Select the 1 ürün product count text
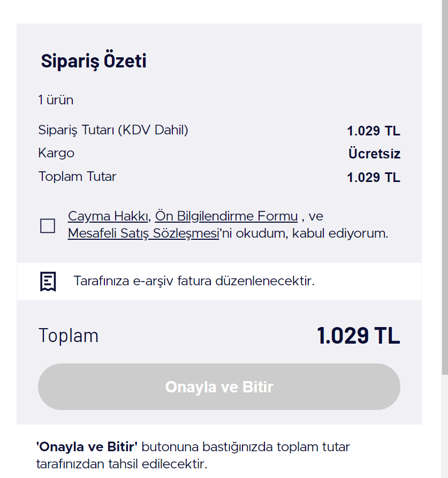 56,100
